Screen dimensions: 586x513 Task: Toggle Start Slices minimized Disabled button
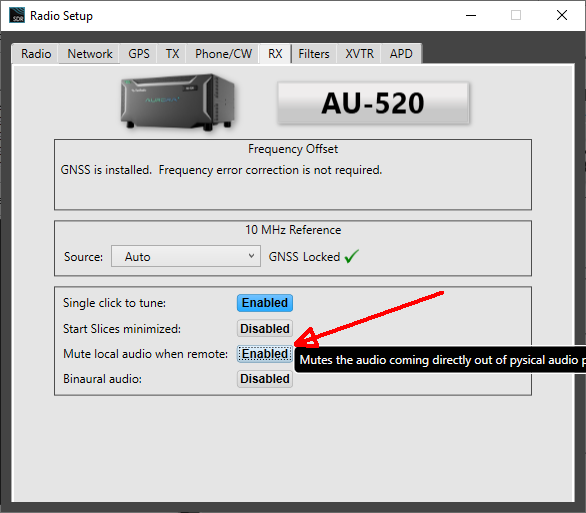(x=265, y=329)
